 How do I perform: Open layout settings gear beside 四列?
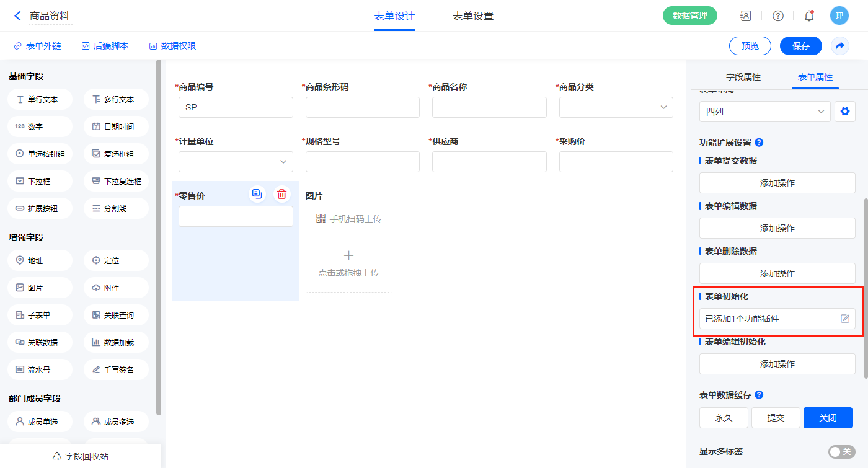844,112
